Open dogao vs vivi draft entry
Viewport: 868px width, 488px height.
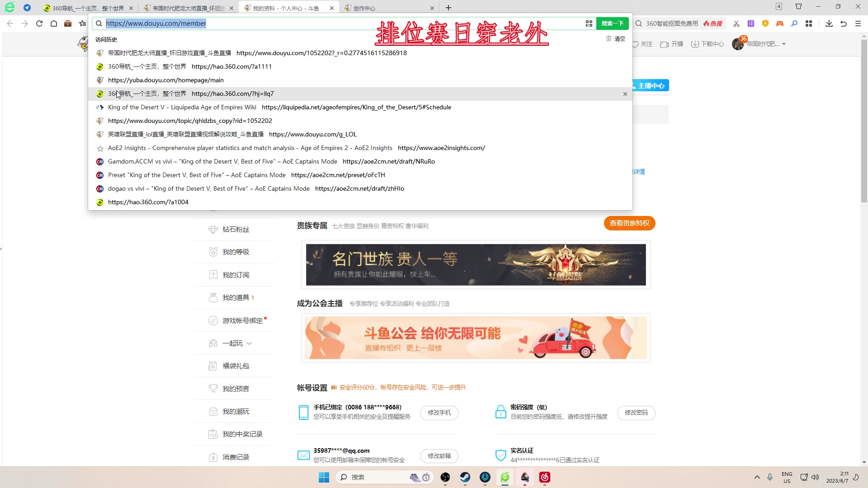coord(360,188)
